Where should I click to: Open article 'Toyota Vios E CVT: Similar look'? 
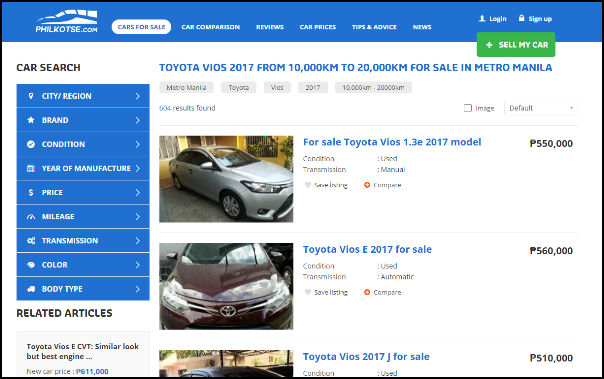[82, 351]
